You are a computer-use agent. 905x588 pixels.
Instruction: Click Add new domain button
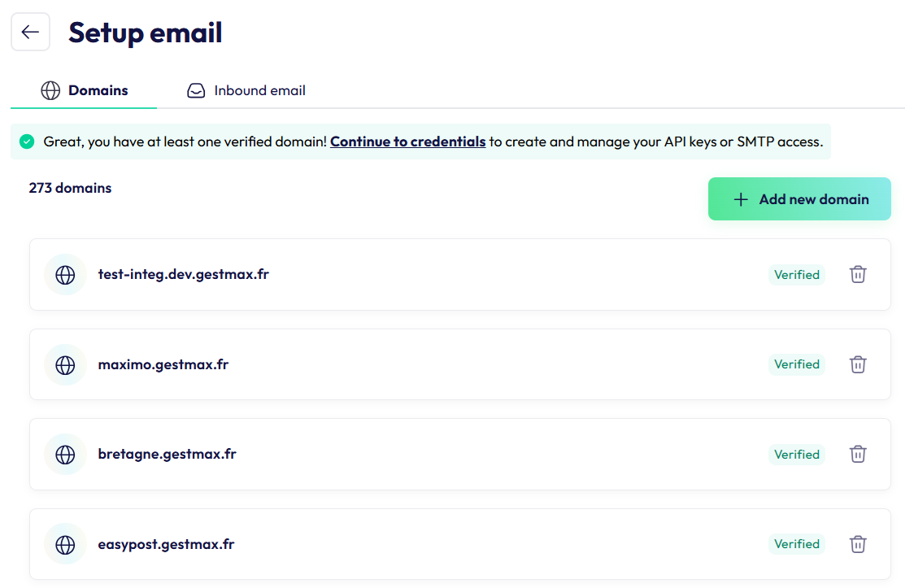(x=799, y=199)
